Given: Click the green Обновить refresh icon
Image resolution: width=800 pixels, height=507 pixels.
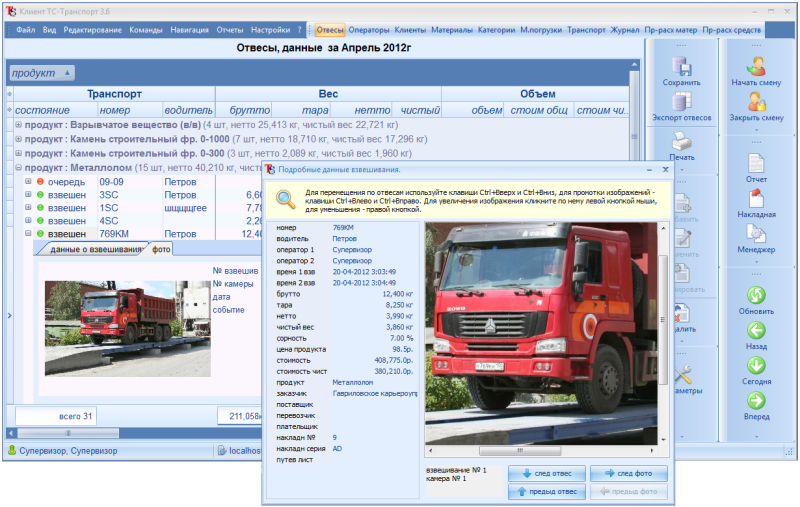Looking at the screenshot, I should point(756,295).
